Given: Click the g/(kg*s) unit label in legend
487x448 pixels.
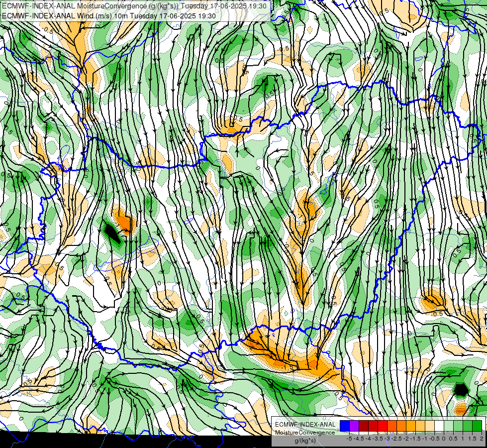Looking at the screenshot, I should [305, 441].
